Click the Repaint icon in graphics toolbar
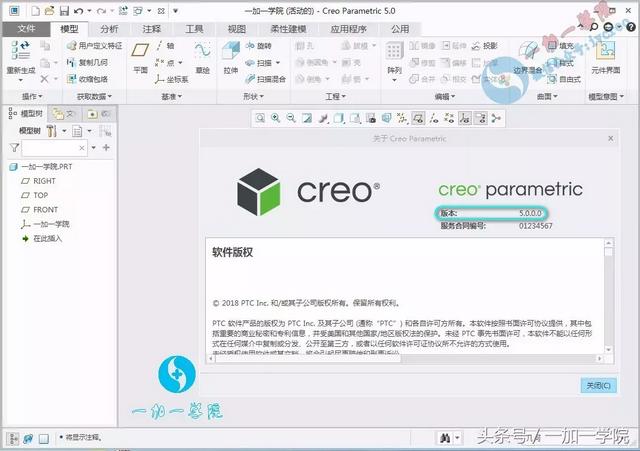The height and width of the screenshot is (451, 640). 307,118
